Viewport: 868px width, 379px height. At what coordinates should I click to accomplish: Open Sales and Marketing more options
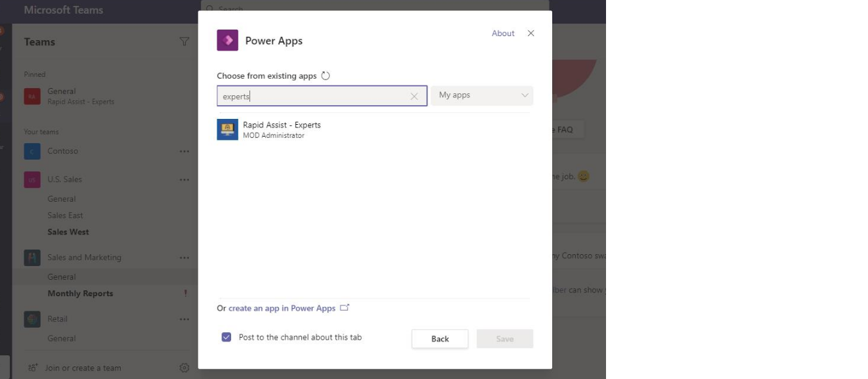(x=184, y=257)
